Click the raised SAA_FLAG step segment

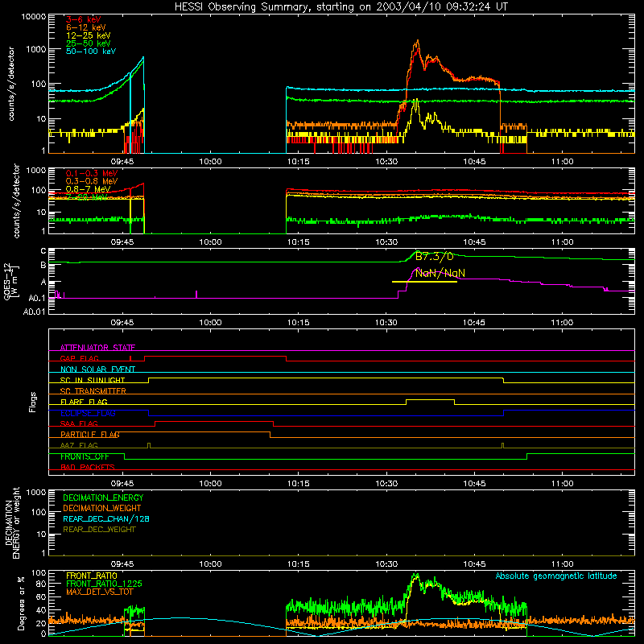pos(214,421)
